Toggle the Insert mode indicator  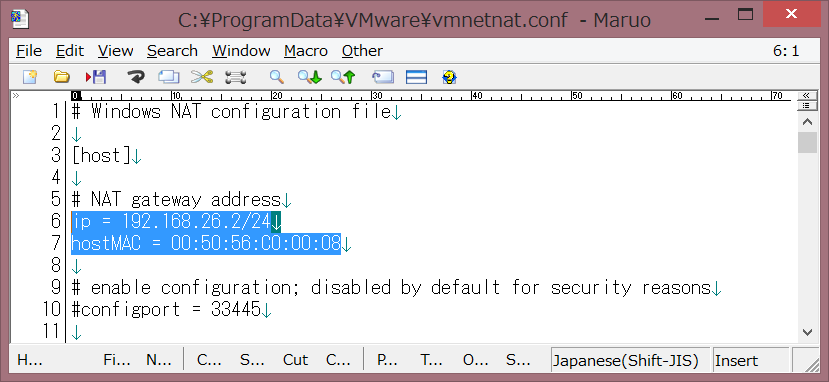point(750,360)
